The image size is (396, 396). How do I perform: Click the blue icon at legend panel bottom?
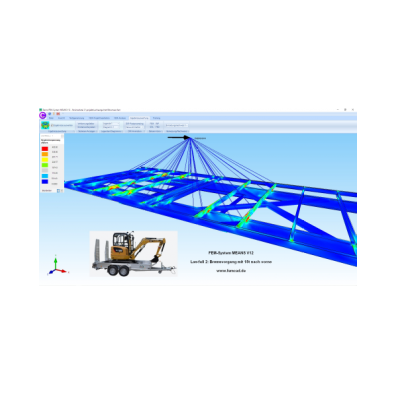pyautogui.click(x=58, y=191)
